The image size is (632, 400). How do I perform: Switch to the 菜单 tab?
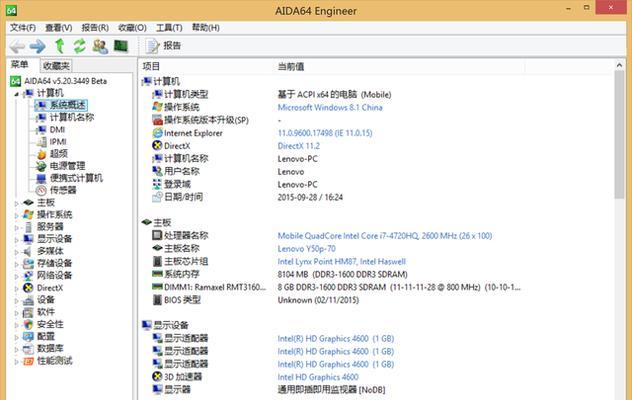tap(20, 65)
